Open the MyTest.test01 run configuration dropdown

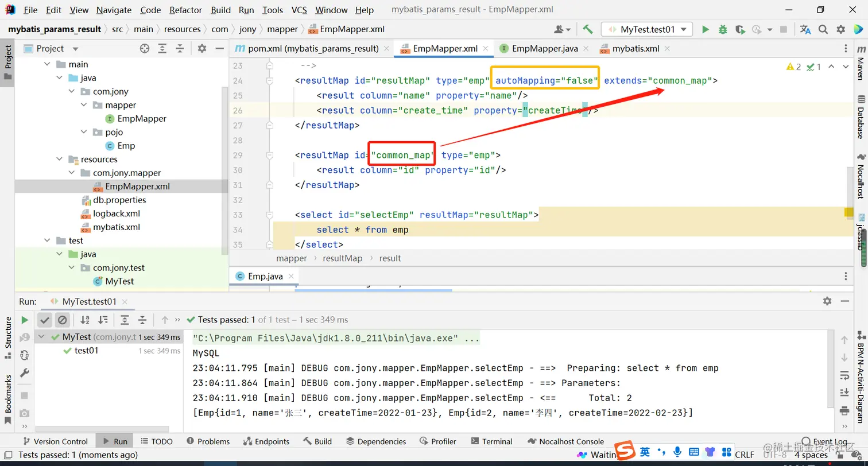pyautogui.click(x=647, y=29)
